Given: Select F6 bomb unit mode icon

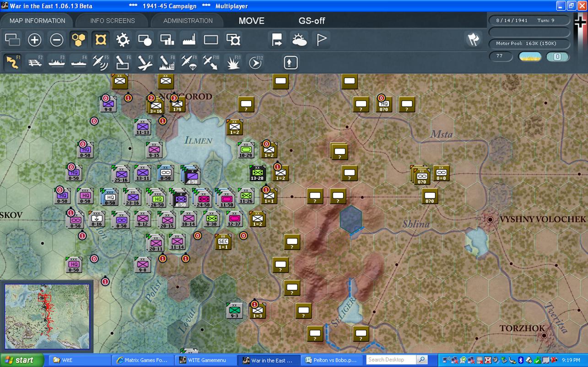Looking at the screenshot, I should click(123, 62).
